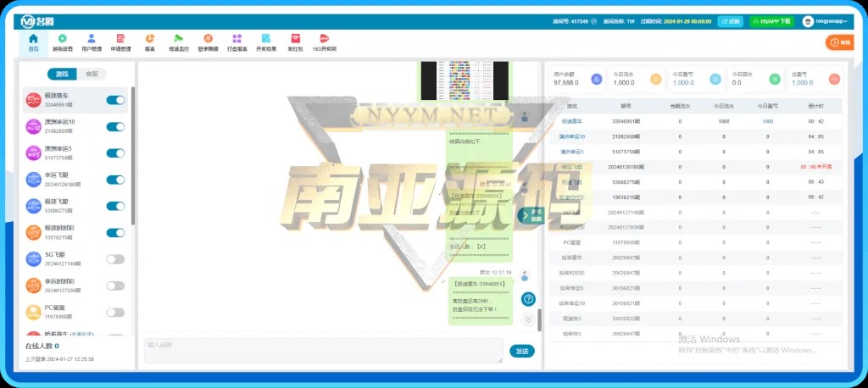Turn off the 澳洲幸运10 toggle
Image resolution: width=868 pixels, height=388 pixels.
point(115,127)
